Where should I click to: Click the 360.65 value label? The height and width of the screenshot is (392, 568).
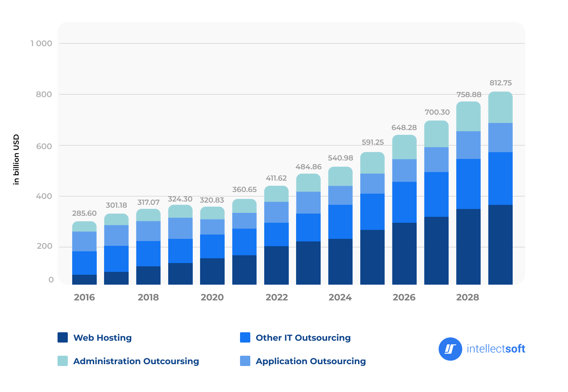point(244,189)
